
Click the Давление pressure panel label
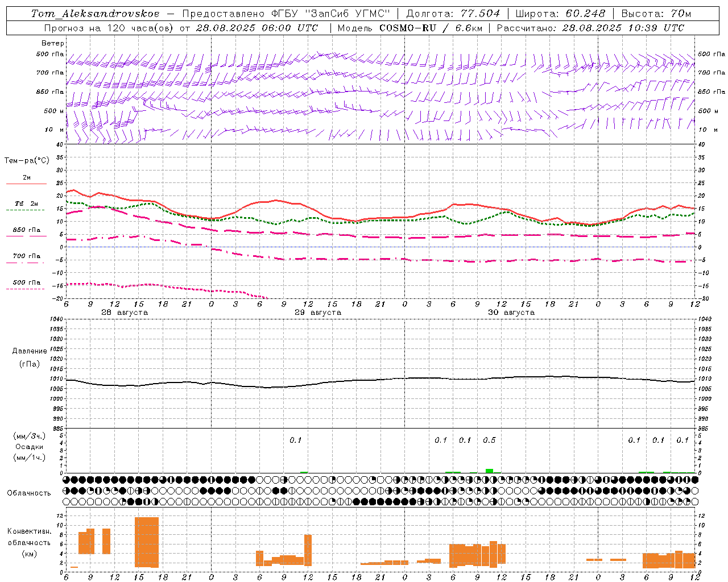click(x=30, y=351)
